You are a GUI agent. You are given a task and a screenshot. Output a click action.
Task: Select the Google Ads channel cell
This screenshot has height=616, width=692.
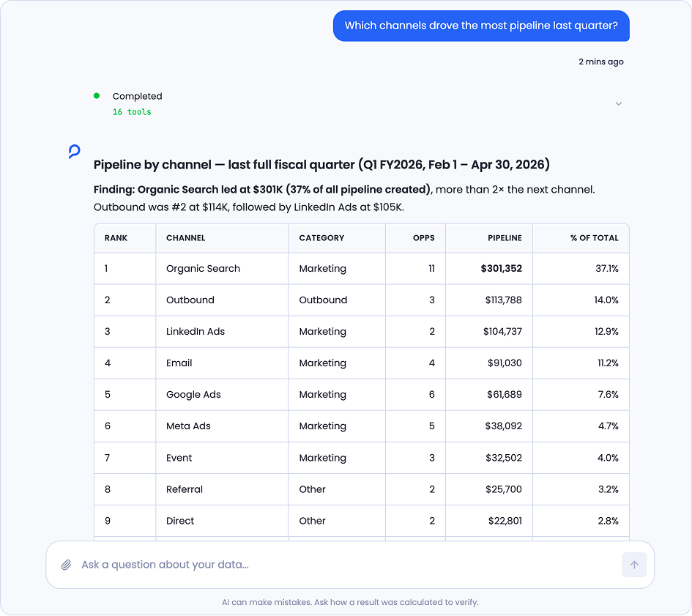[222, 395]
